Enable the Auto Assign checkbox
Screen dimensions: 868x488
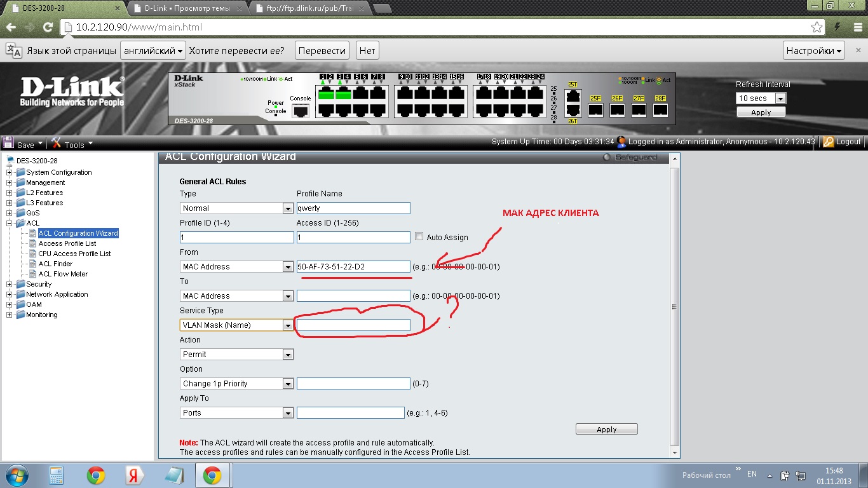pyautogui.click(x=419, y=236)
